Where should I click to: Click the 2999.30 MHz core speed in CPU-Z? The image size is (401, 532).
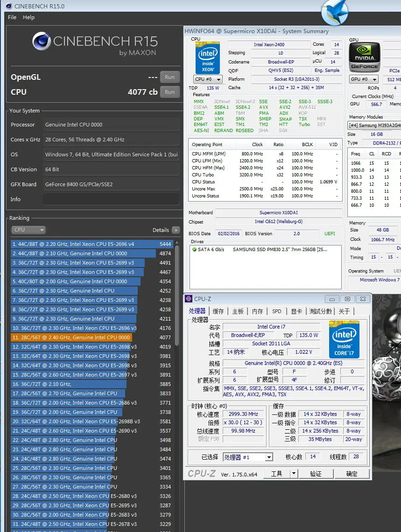[243, 414]
